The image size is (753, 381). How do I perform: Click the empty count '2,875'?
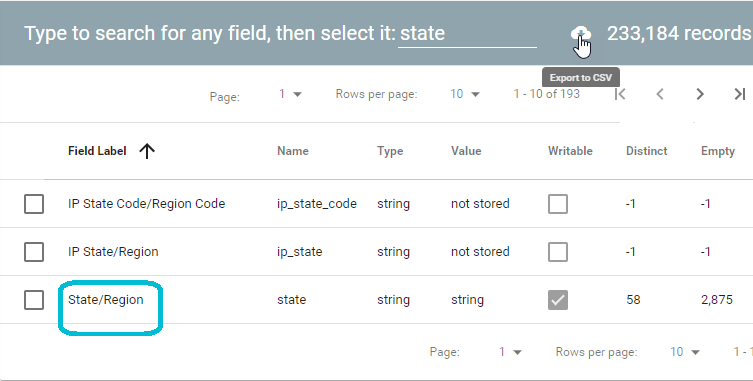717,300
